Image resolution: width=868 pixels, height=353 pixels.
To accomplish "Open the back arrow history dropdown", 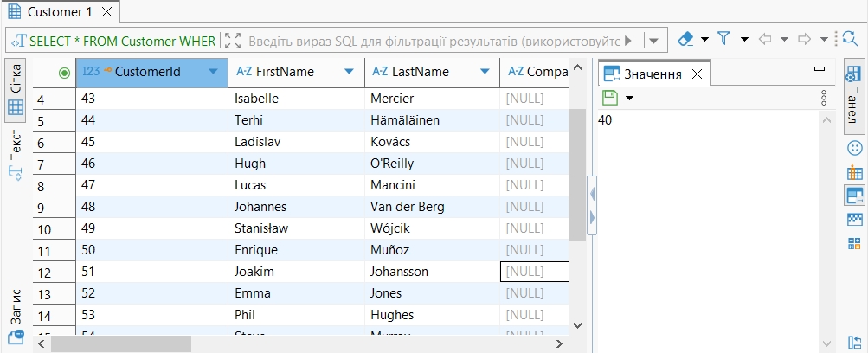I will (x=784, y=39).
